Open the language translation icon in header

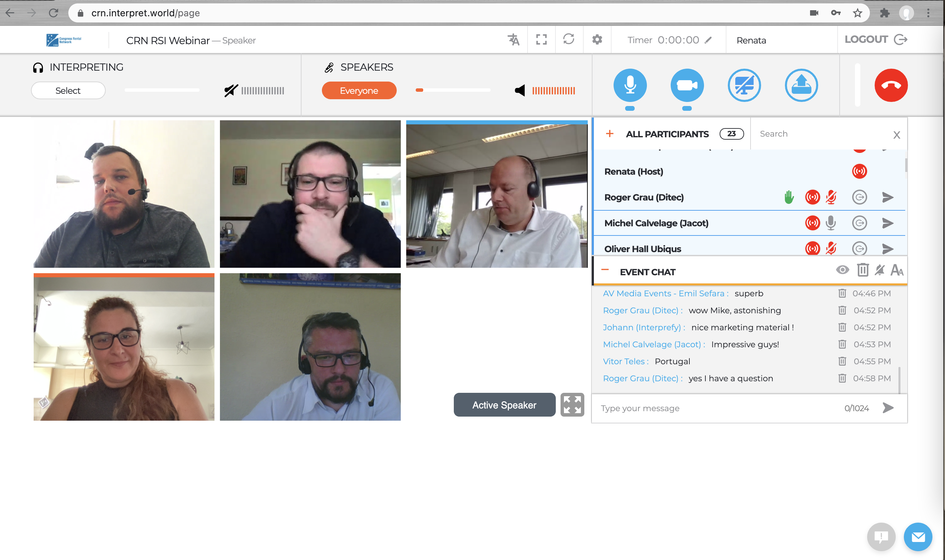click(x=513, y=40)
